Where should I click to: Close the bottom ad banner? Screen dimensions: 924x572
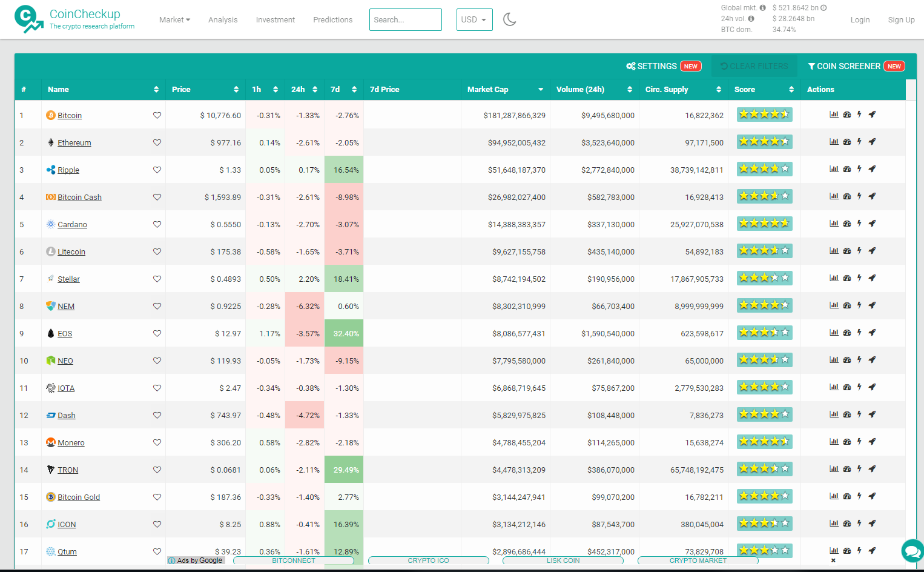(x=833, y=560)
